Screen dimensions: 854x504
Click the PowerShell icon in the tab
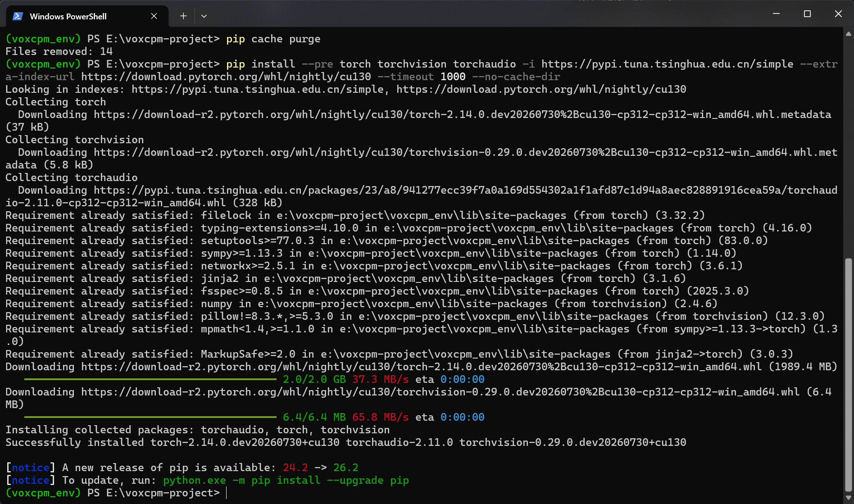pyautogui.click(x=18, y=16)
